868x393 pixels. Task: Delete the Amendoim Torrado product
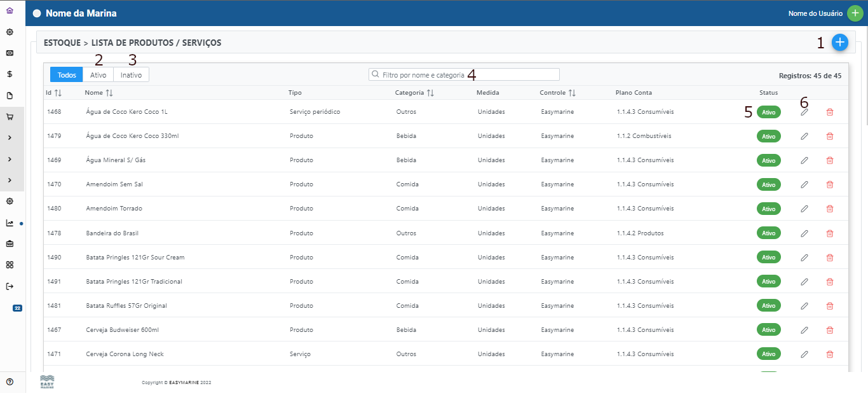pos(829,209)
